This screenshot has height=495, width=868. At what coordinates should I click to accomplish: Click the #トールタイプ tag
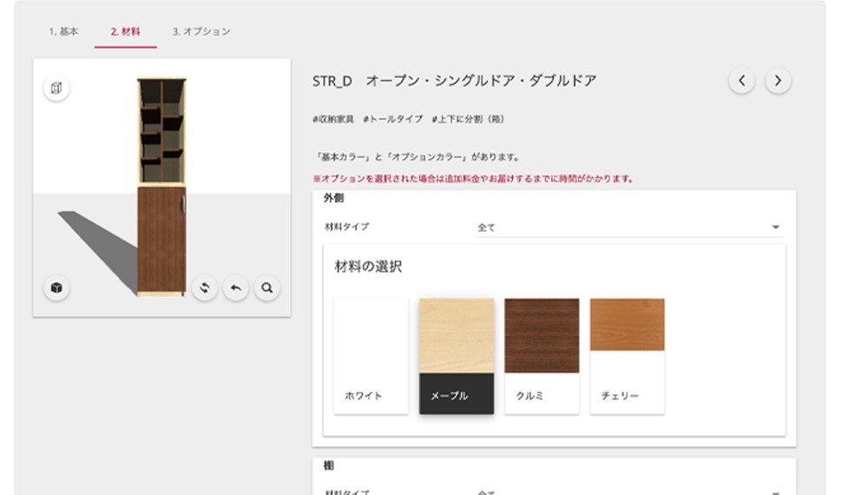click(392, 119)
